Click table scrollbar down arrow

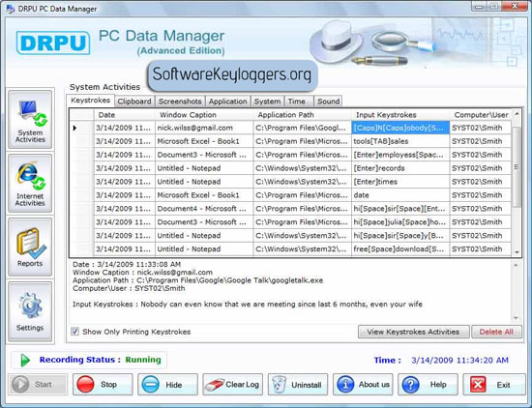517,252
